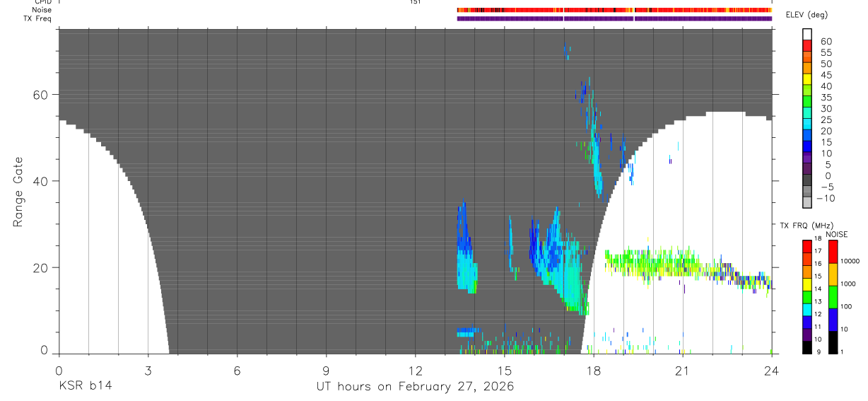Screen dimensions: 868x401
Task: Click the 'TX Freq' row label at top left
Action: point(38,18)
